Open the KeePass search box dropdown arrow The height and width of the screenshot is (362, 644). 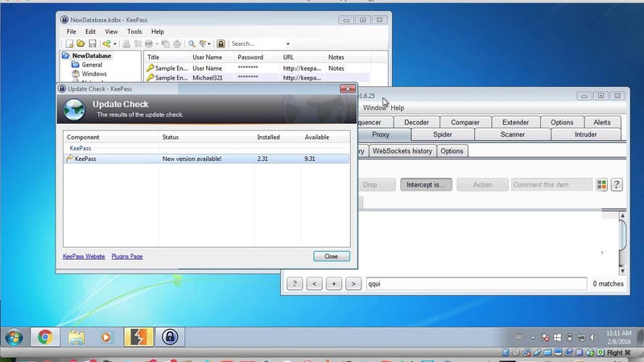[x=288, y=43]
